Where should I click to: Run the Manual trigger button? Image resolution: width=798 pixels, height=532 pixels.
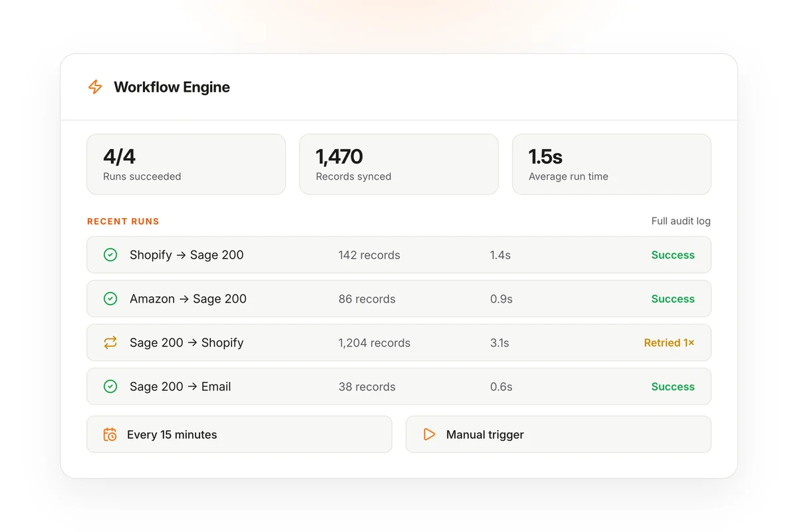coord(559,434)
